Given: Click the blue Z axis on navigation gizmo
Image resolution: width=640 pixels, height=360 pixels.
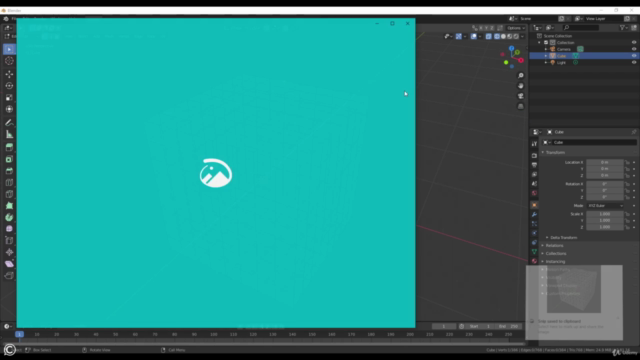Looking at the screenshot, I should 511,49.
